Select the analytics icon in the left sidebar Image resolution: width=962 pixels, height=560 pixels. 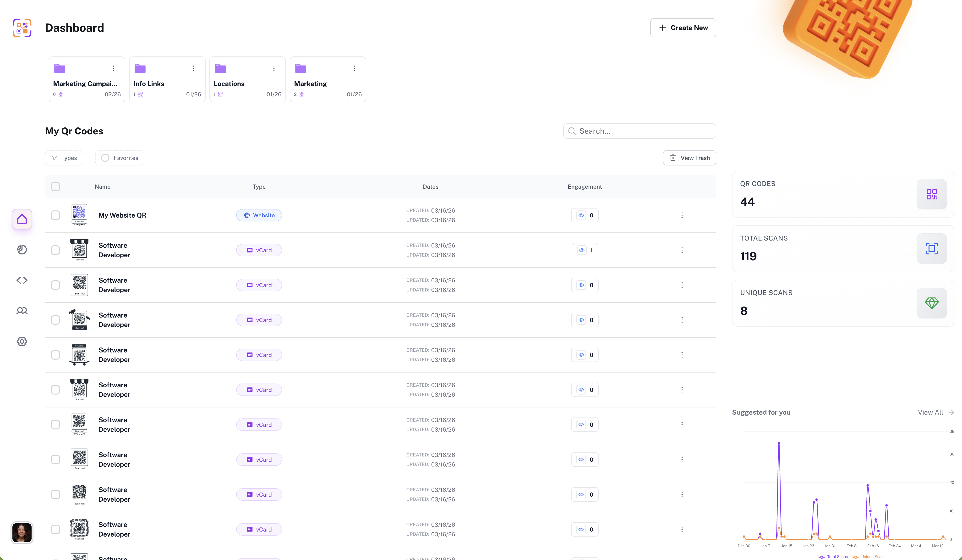[22, 250]
